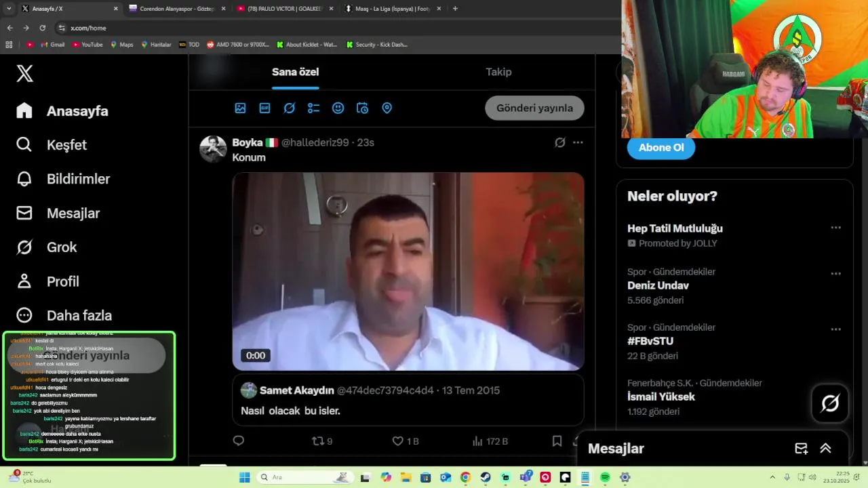Add an image to the post composer
The width and height of the screenshot is (868, 488).
[240, 108]
